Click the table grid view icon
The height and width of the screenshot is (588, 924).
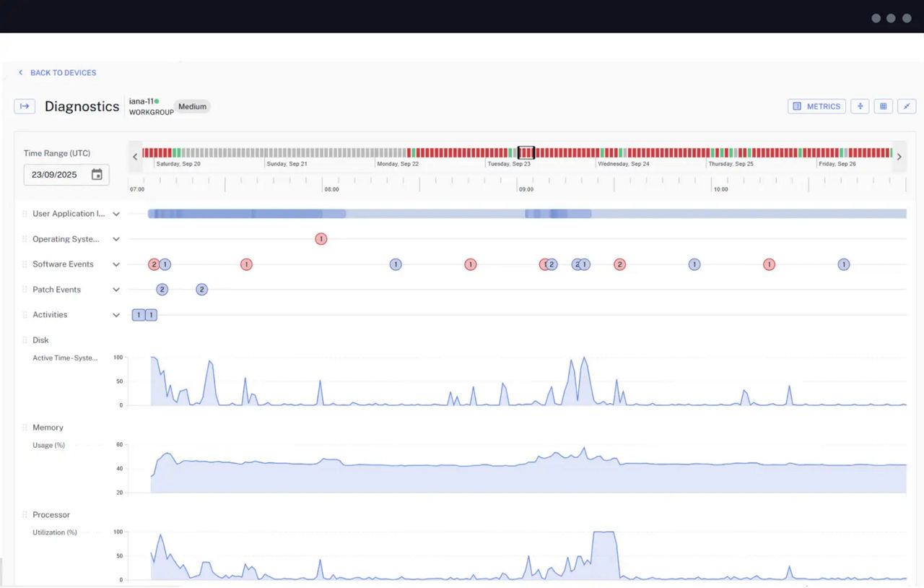(883, 106)
